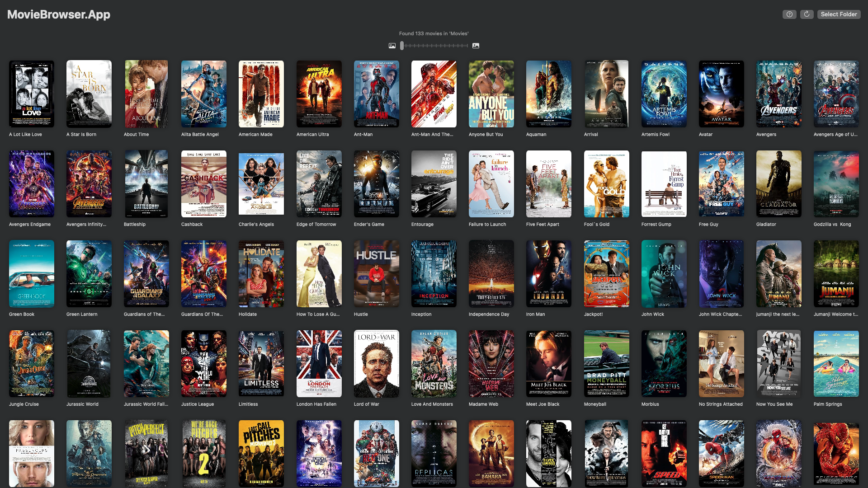Screen dimensions: 868x488
Task: Open the Avatar poster
Action: (x=722, y=94)
